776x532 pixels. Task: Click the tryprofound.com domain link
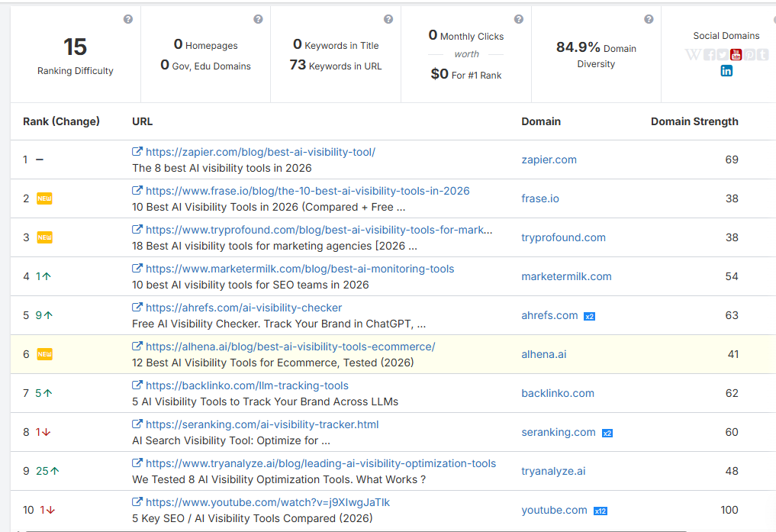(563, 237)
